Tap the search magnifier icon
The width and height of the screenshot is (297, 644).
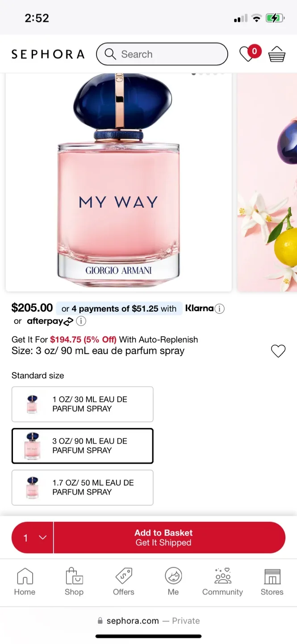point(110,54)
